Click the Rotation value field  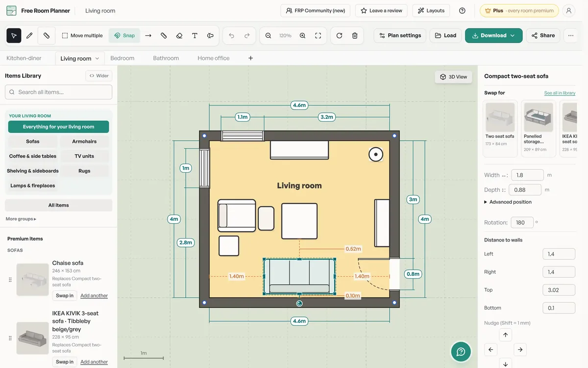coord(522,222)
